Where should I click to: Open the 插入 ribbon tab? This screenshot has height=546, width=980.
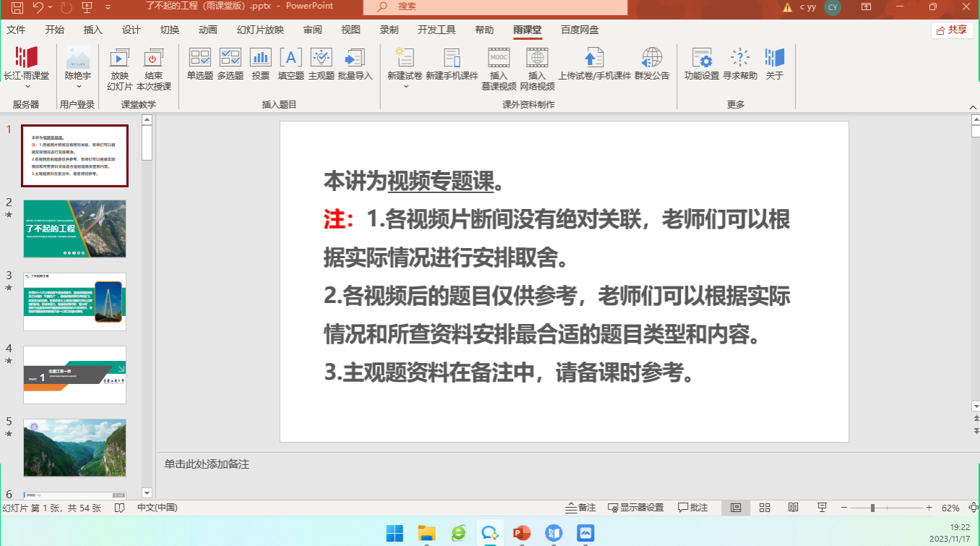tap(93, 30)
